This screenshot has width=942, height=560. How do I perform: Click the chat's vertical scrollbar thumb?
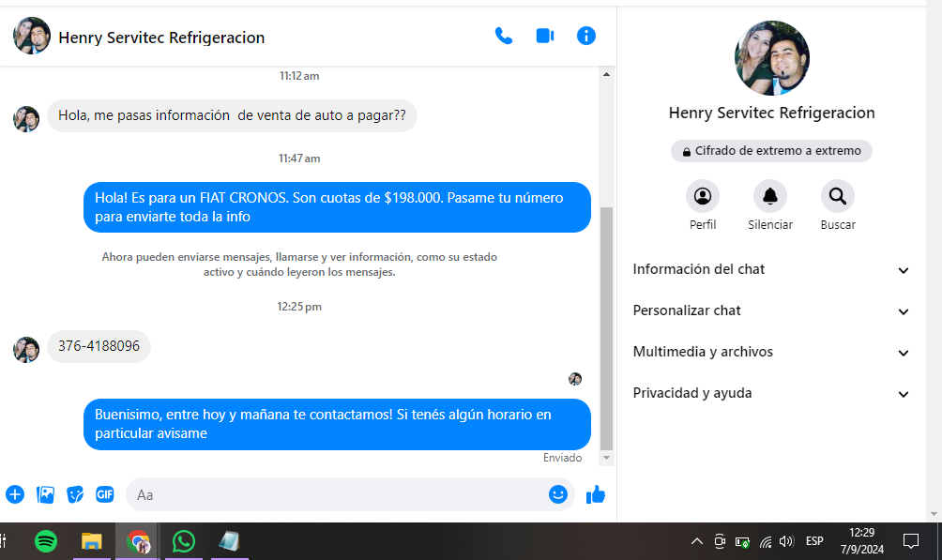[606, 328]
